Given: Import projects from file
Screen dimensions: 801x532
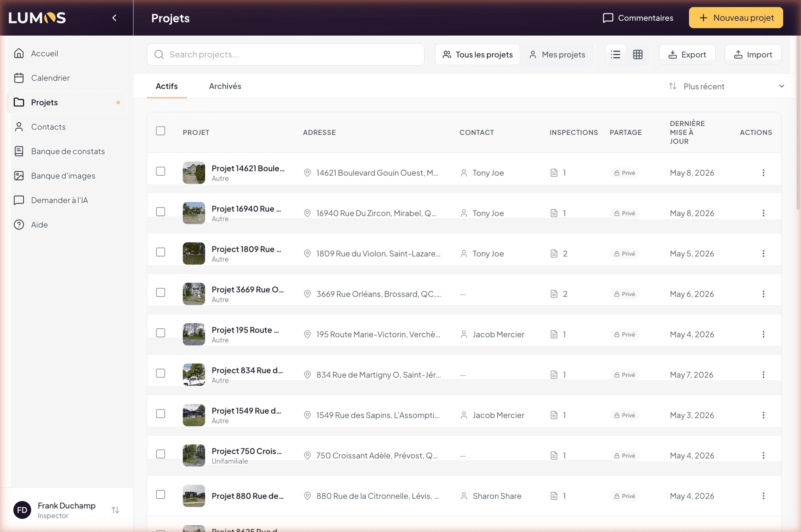Looking at the screenshot, I should [x=753, y=54].
